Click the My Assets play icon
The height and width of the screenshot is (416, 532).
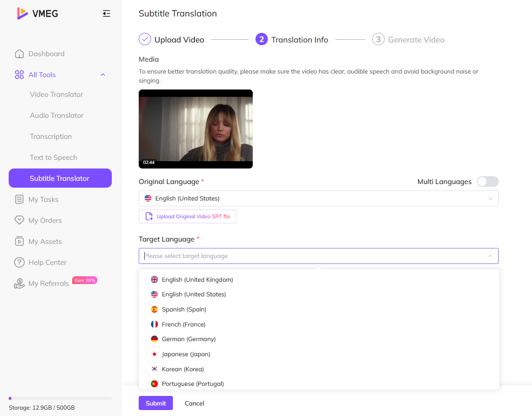[x=19, y=242]
